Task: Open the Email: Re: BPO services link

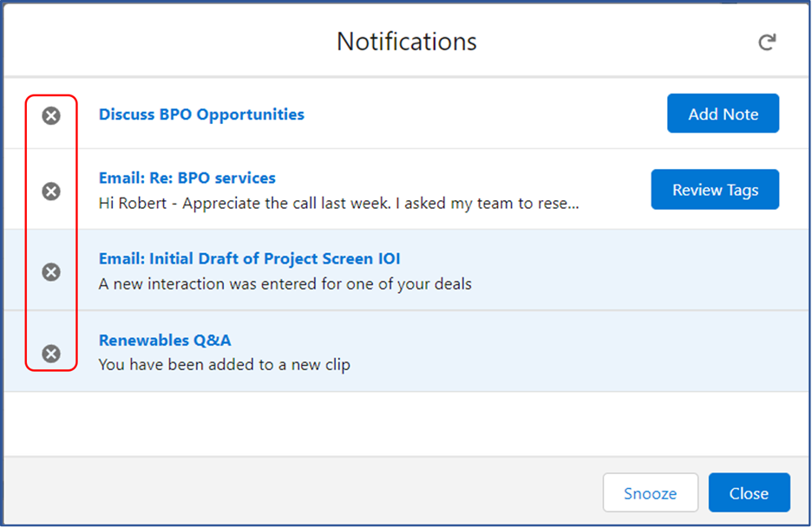Action: (187, 178)
